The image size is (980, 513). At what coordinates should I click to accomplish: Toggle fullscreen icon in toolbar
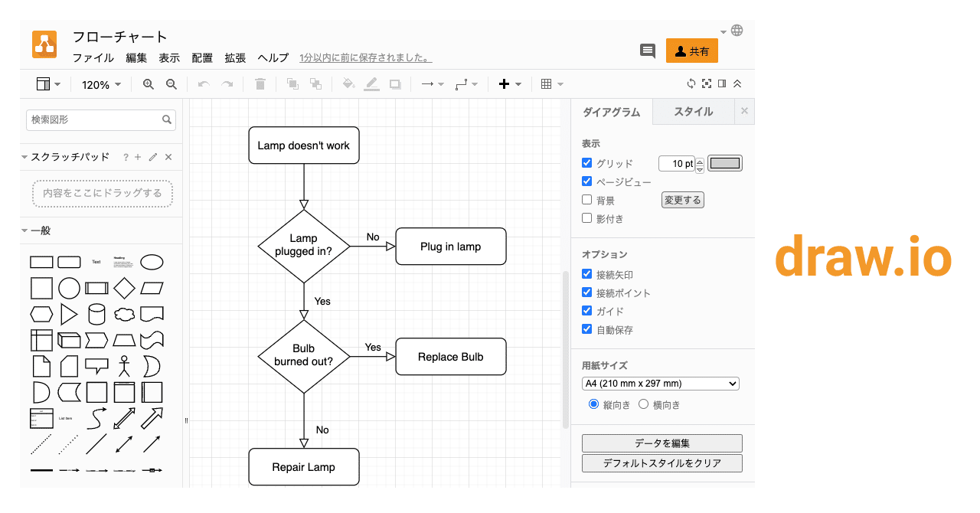point(707,84)
